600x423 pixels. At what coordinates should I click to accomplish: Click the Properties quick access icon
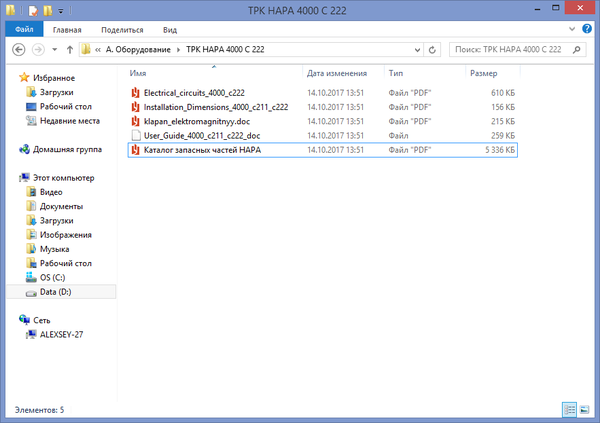tap(33, 10)
